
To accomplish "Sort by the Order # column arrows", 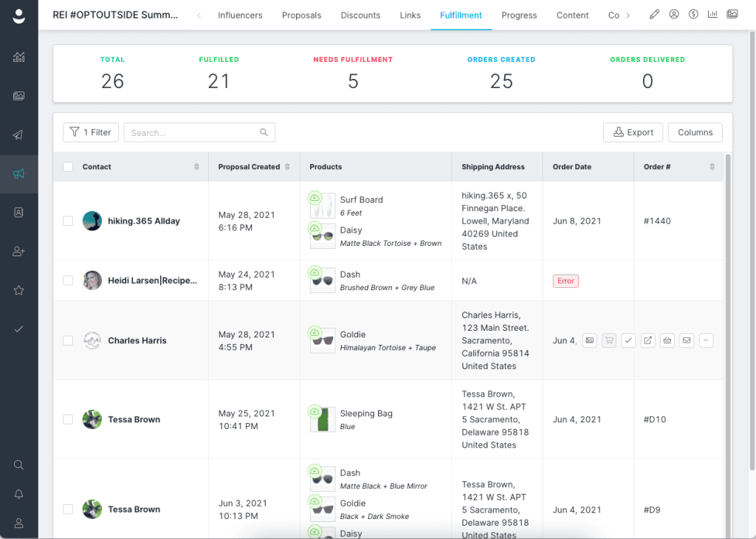I will 712,167.
